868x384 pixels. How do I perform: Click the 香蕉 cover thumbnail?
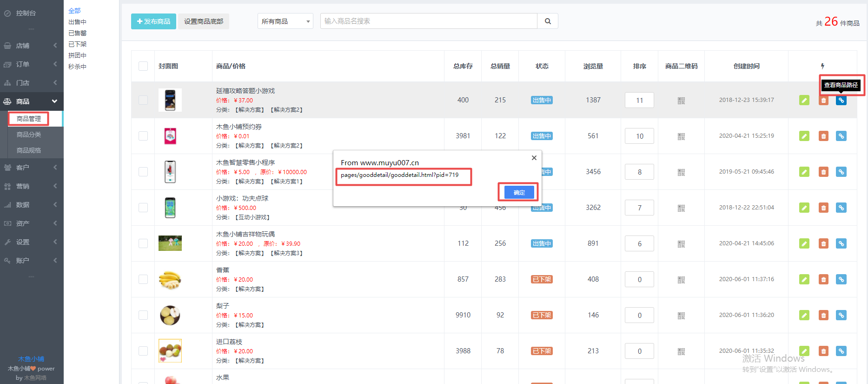[170, 279]
